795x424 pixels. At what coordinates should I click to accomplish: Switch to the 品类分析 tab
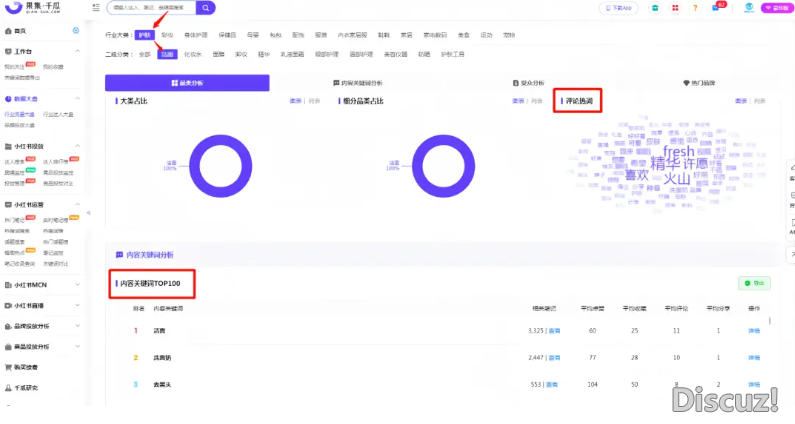tap(187, 83)
